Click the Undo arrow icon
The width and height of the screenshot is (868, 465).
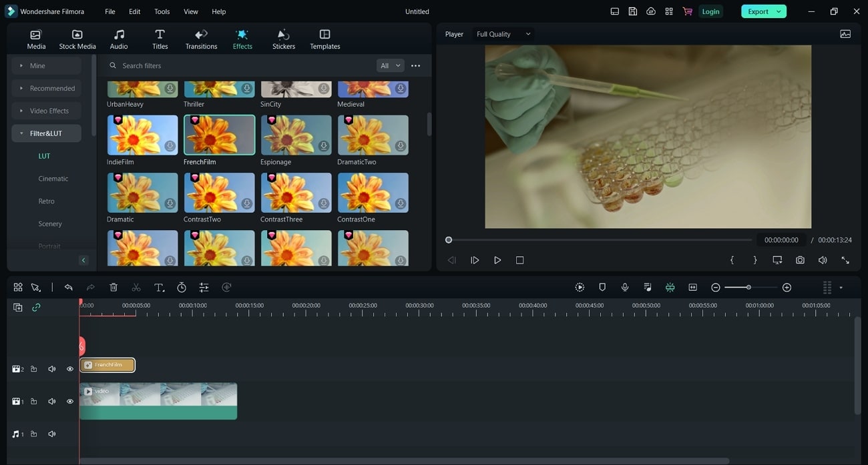coord(68,288)
